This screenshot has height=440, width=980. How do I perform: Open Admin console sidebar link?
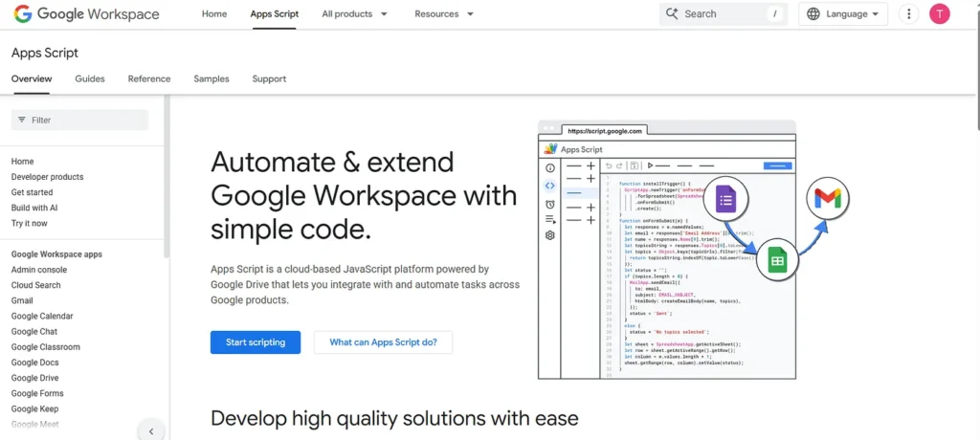[x=38, y=270]
